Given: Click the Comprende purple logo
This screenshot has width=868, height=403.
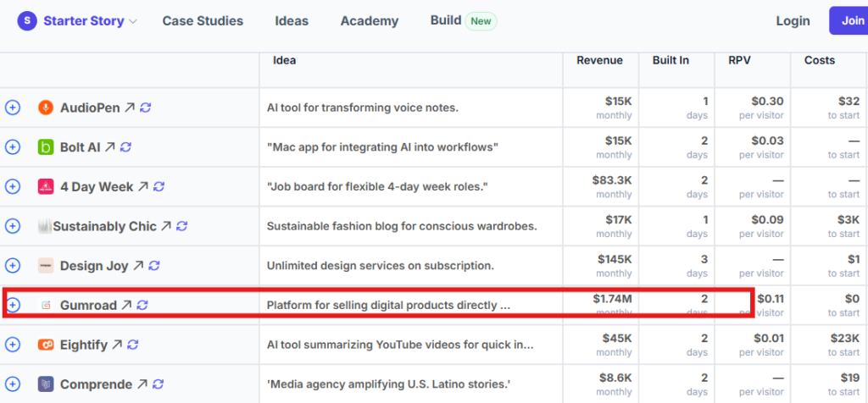Looking at the screenshot, I should click(x=46, y=384).
